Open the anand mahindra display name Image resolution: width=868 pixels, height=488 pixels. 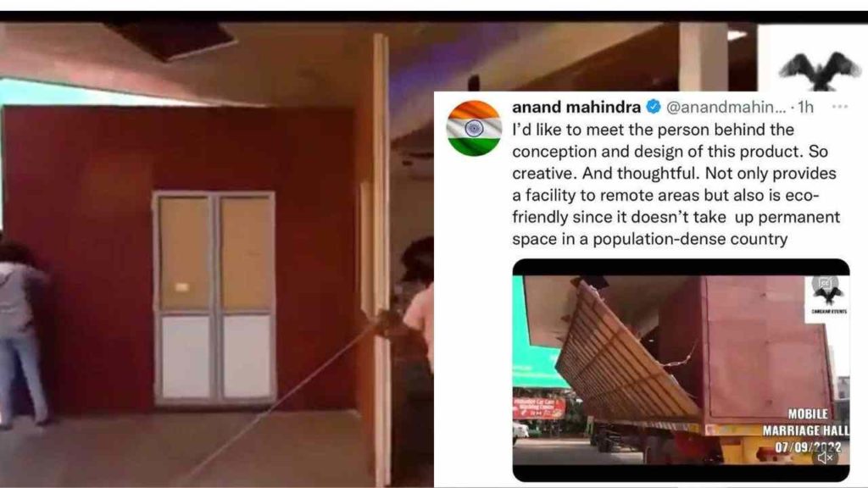click(576, 106)
